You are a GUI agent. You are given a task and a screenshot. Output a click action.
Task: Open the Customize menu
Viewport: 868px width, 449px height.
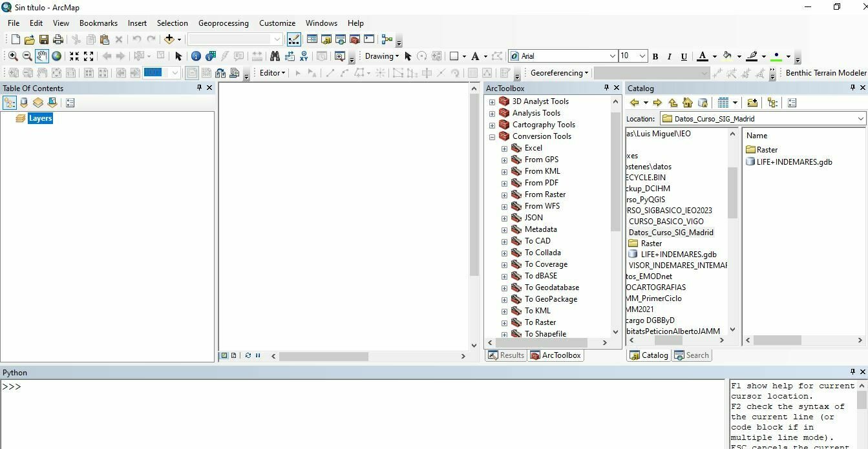coord(277,23)
